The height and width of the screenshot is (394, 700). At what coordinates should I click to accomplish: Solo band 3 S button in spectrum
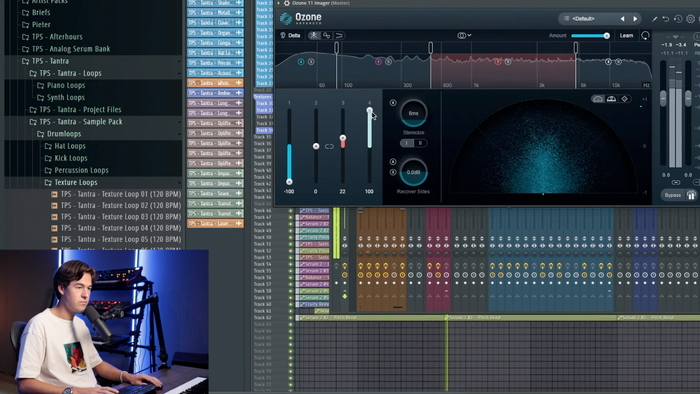click(x=508, y=62)
